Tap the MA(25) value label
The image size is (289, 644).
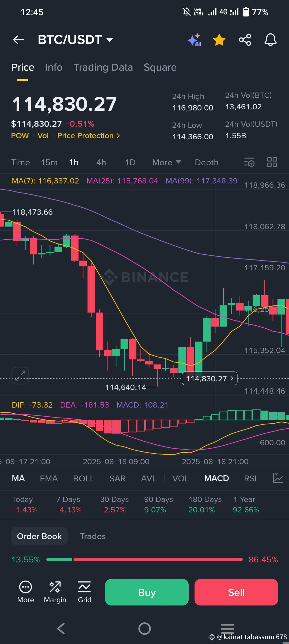click(x=122, y=181)
